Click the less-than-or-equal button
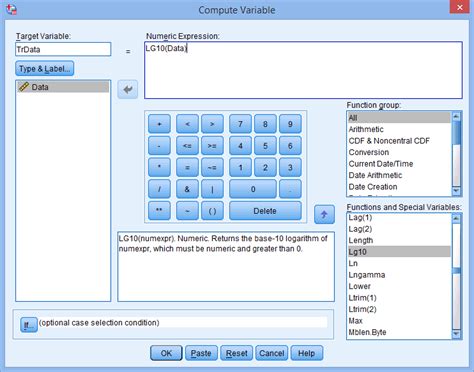The height and width of the screenshot is (372, 474). 187,146
